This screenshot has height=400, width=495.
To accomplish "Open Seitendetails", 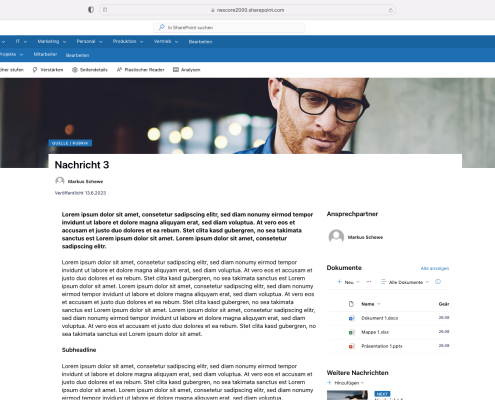I will pos(90,70).
